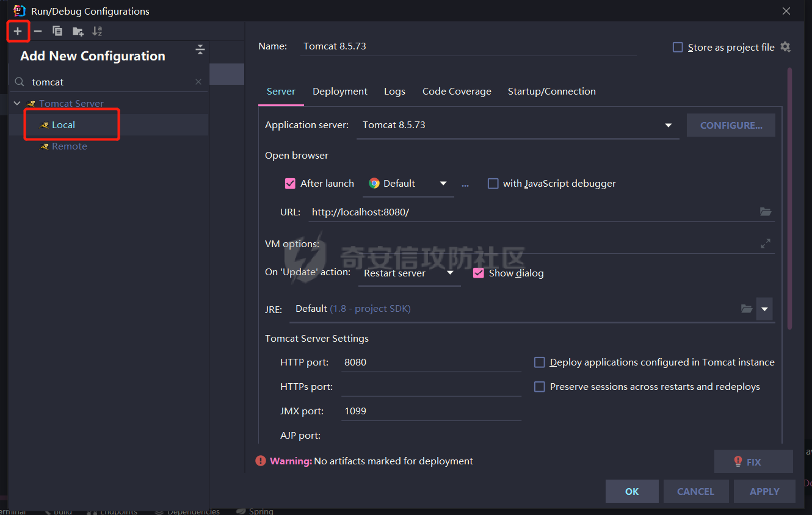Image resolution: width=812 pixels, height=515 pixels.
Task: Switch to the Logs tab
Action: click(x=394, y=92)
